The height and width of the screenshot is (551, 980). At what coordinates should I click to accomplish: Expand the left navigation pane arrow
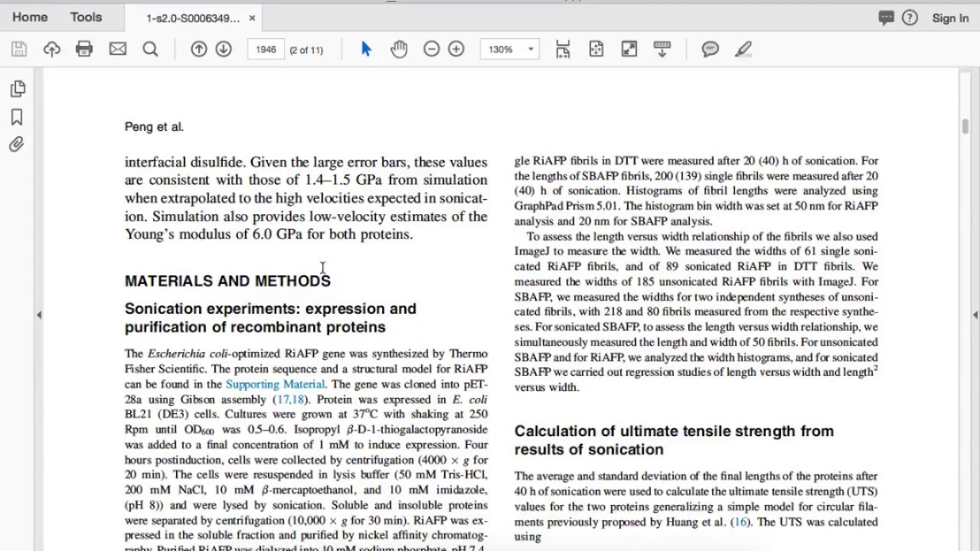(39, 315)
